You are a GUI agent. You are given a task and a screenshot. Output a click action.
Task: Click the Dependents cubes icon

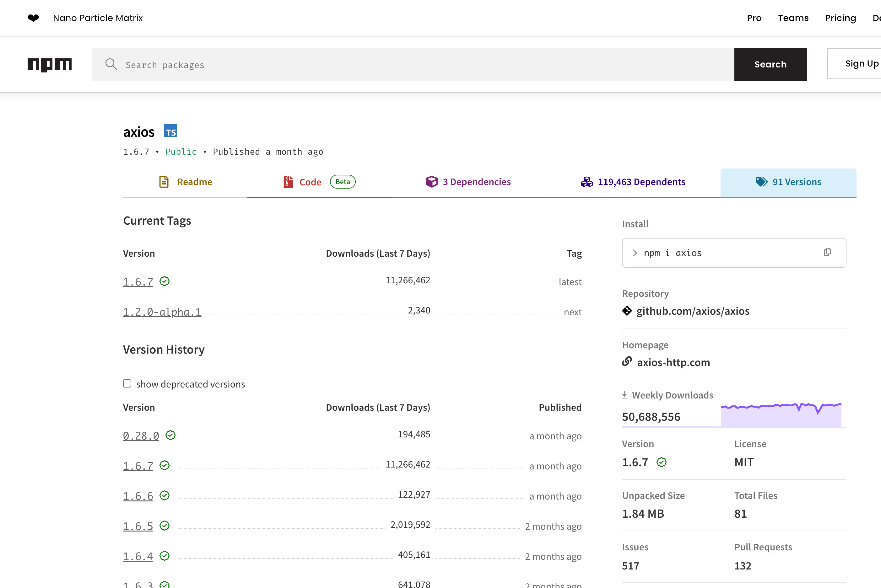click(587, 182)
